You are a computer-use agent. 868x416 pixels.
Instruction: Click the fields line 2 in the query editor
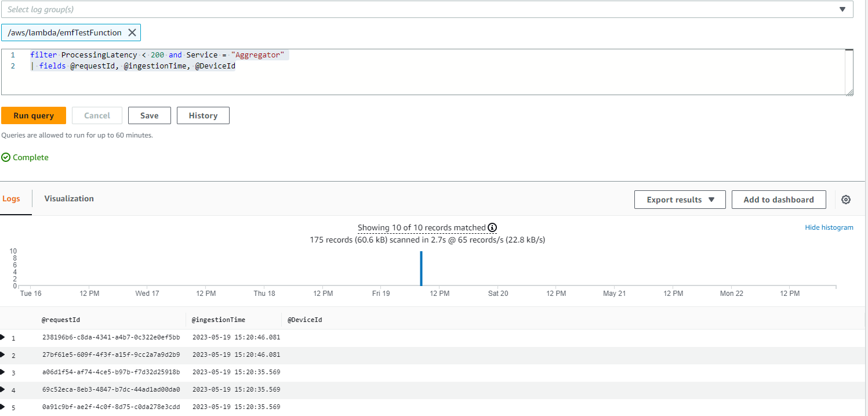133,66
